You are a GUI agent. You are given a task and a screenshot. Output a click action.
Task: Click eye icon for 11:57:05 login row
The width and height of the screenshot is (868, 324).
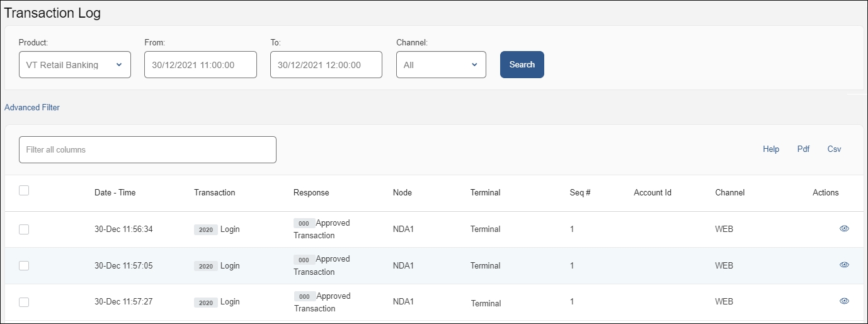(x=844, y=265)
